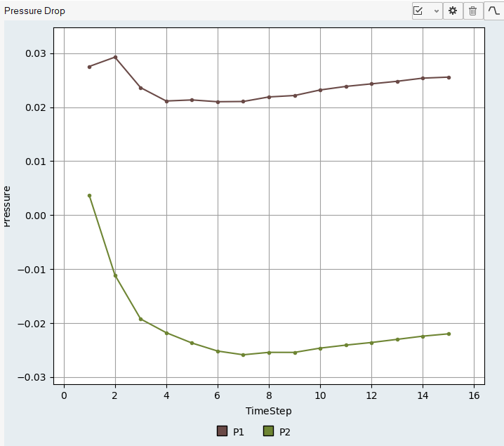Screen dimensions: 504x446
Task: Click the P1 legend label
Action: pos(239,432)
